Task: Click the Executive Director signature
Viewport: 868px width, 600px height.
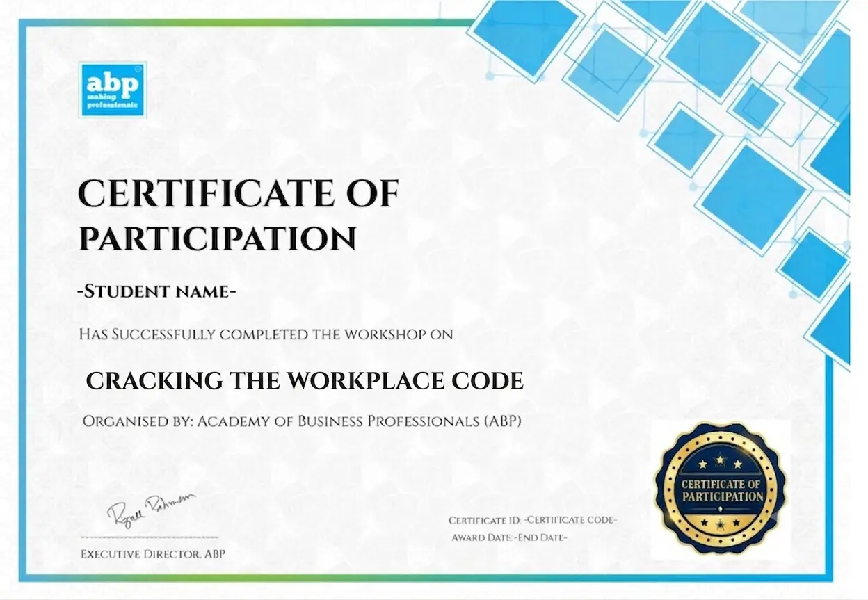Action: click(150, 509)
